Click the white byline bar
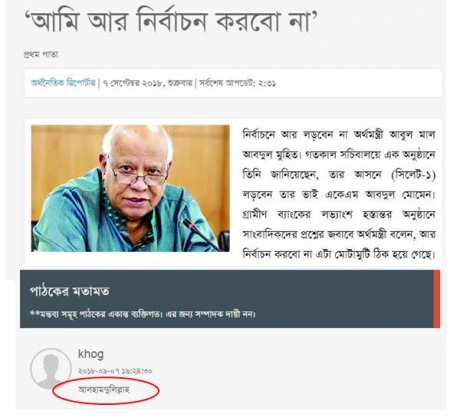Image resolution: width=450 pixels, height=418 pixels. pos(233,83)
